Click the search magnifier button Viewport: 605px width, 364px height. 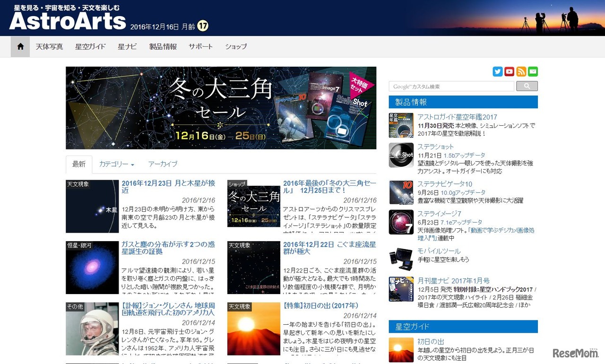coord(527,86)
